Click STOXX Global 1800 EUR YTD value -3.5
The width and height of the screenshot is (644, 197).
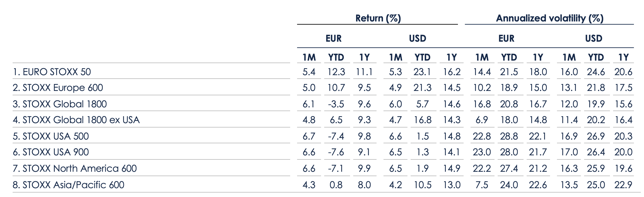tap(336, 104)
